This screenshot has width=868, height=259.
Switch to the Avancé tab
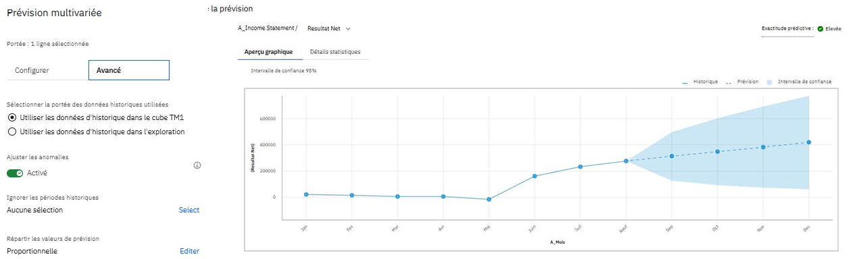[129, 70]
